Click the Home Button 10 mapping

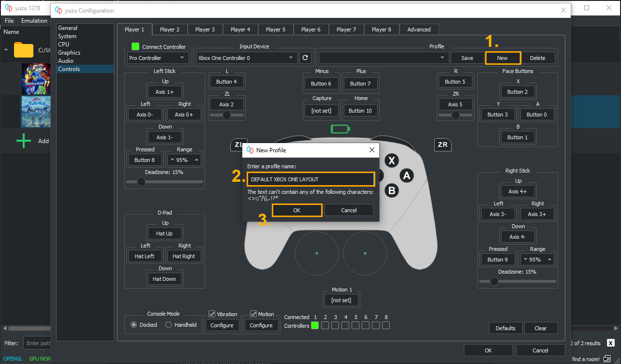click(x=360, y=111)
